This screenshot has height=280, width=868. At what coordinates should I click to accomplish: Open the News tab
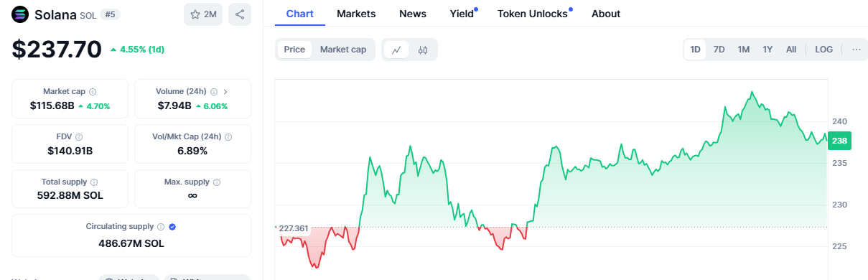tap(413, 14)
